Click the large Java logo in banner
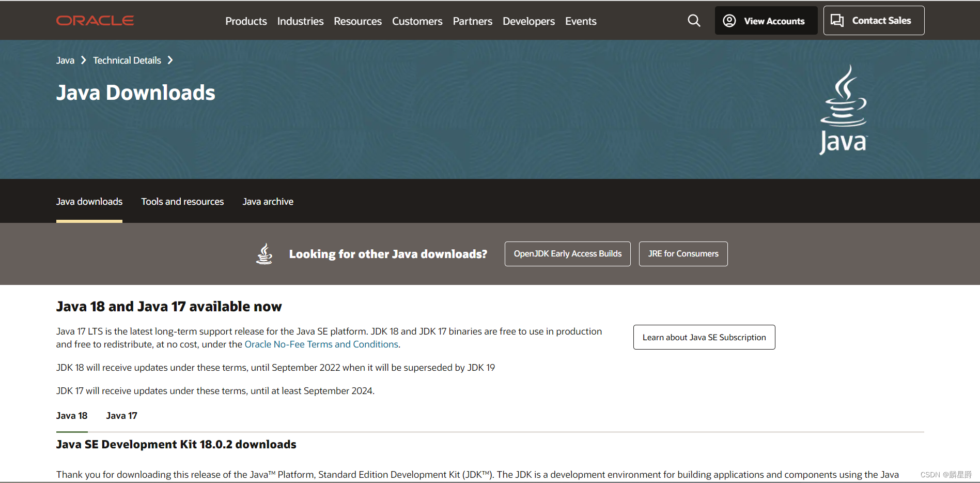This screenshot has height=483, width=980. (844, 110)
